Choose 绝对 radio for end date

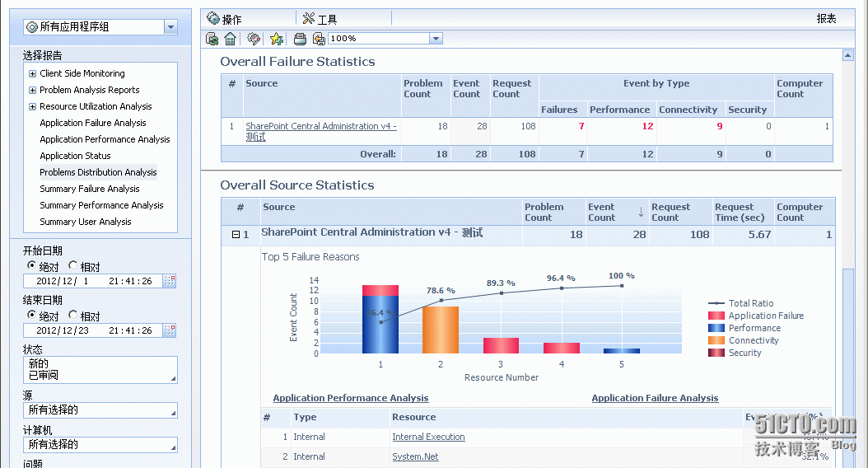(x=31, y=315)
